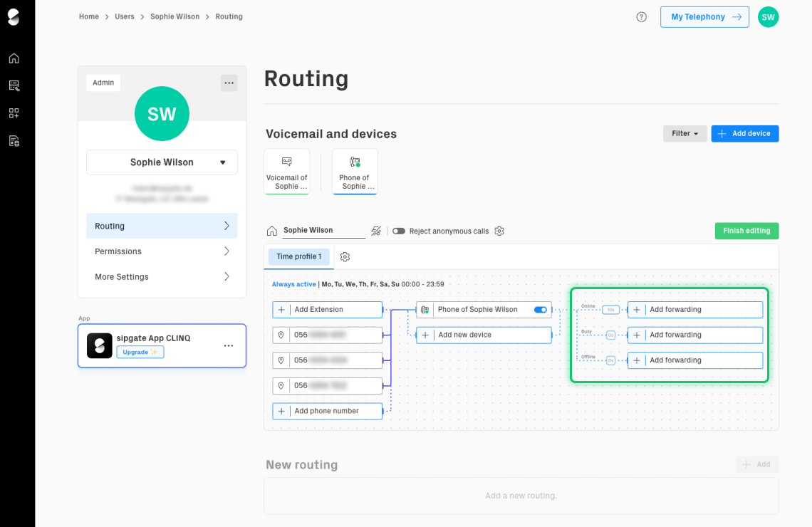This screenshot has width=812, height=527.
Task: Toggle the Phone of Sophie Wilson device switch
Action: point(540,310)
